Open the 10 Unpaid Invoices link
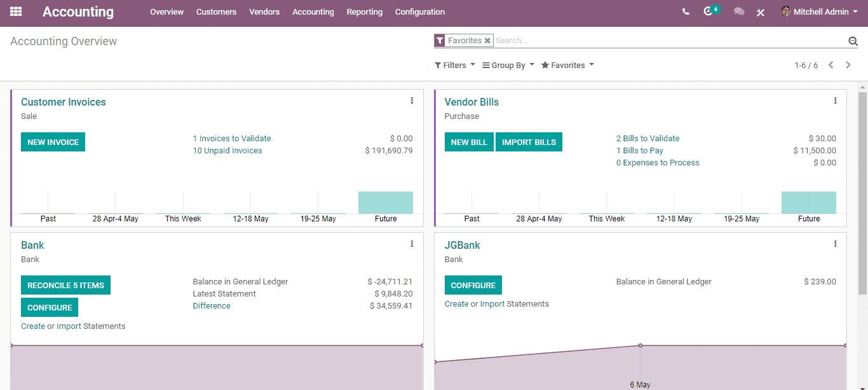This screenshot has width=868, height=390. pyautogui.click(x=227, y=151)
